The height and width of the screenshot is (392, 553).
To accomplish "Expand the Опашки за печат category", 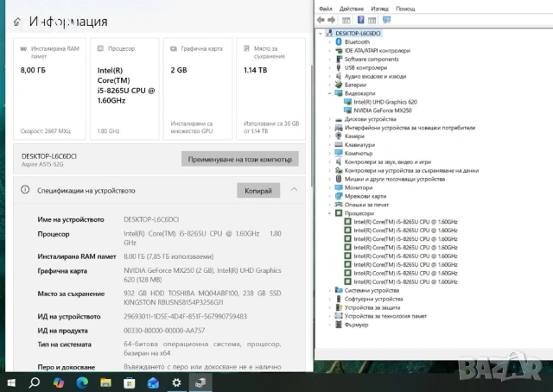I will pos(330,205).
